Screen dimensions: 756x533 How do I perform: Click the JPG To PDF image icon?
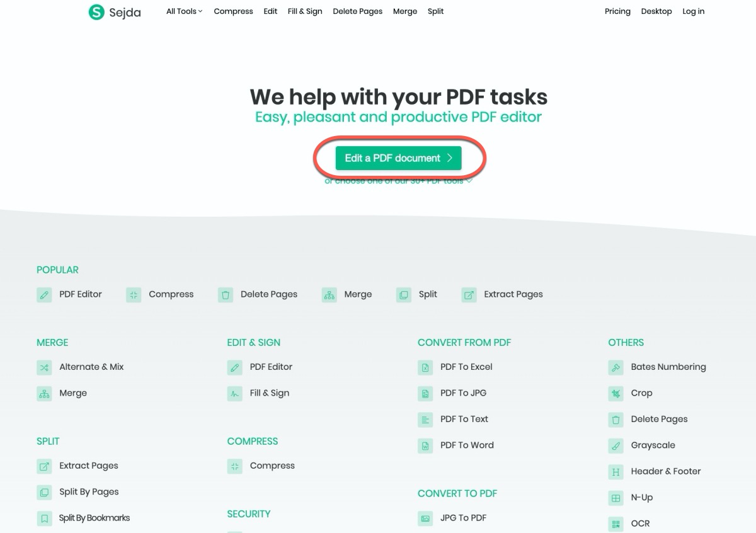point(425,519)
